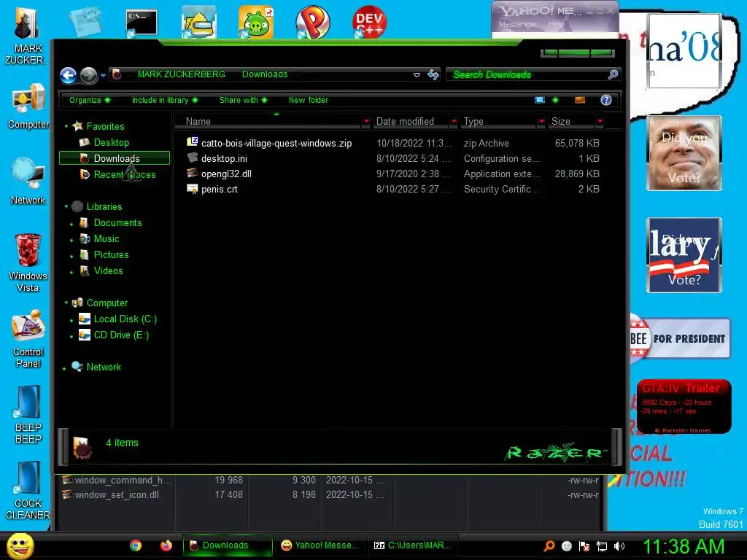This screenshot has height=560, width=747.
Task: Open the recent locations dropdown beside Forward
Action: tap(103, 75)
